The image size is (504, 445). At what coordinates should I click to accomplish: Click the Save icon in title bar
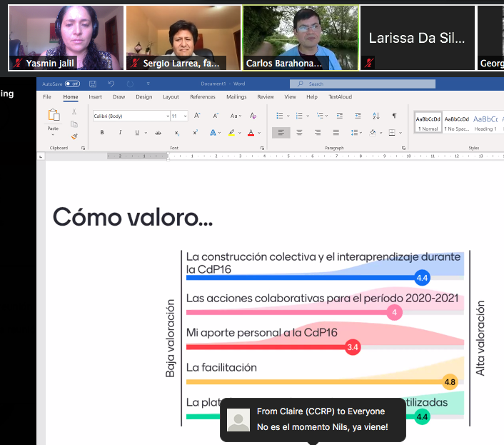(x=93, y=84)
